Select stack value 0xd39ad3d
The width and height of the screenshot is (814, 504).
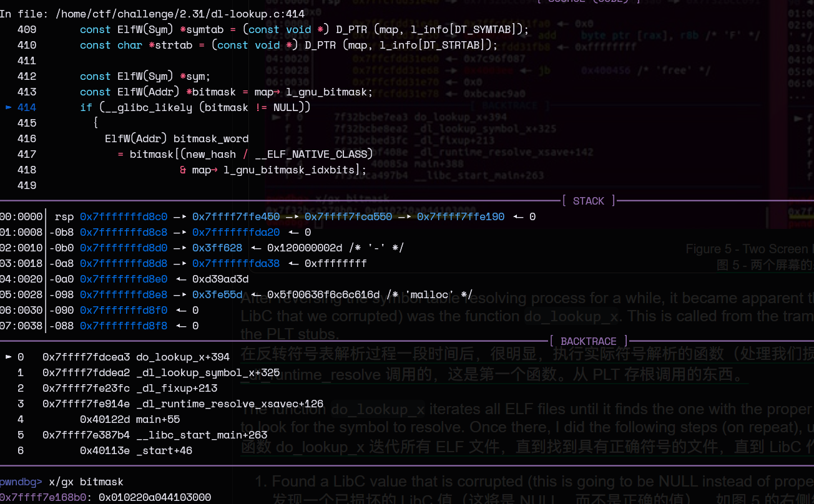[x=220, y=279]
